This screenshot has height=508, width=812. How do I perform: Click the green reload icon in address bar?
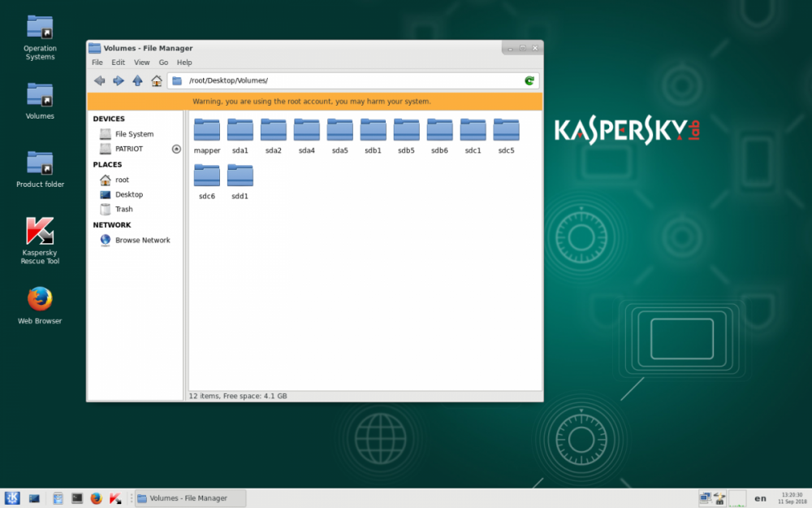(529, 80)
